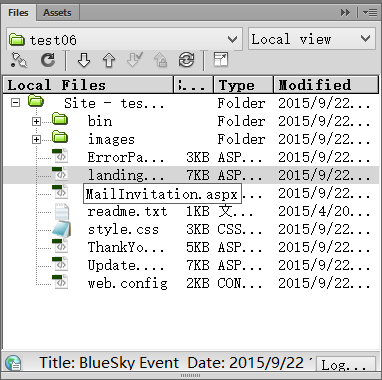Sort by Type column header
Viewport: 382px width, 380px height.
[243, 85]
